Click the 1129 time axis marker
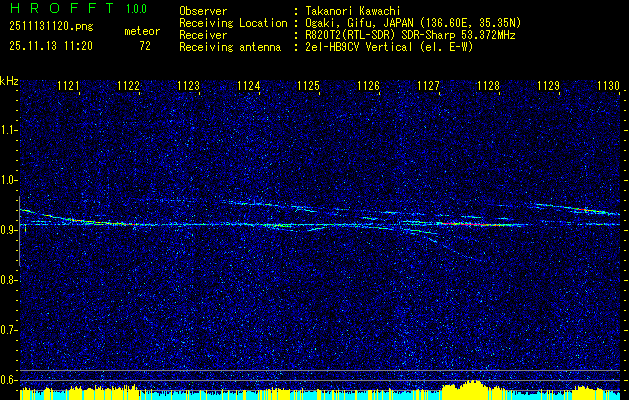The height and width of the screenshot is (400, 629). coord(548,85)
